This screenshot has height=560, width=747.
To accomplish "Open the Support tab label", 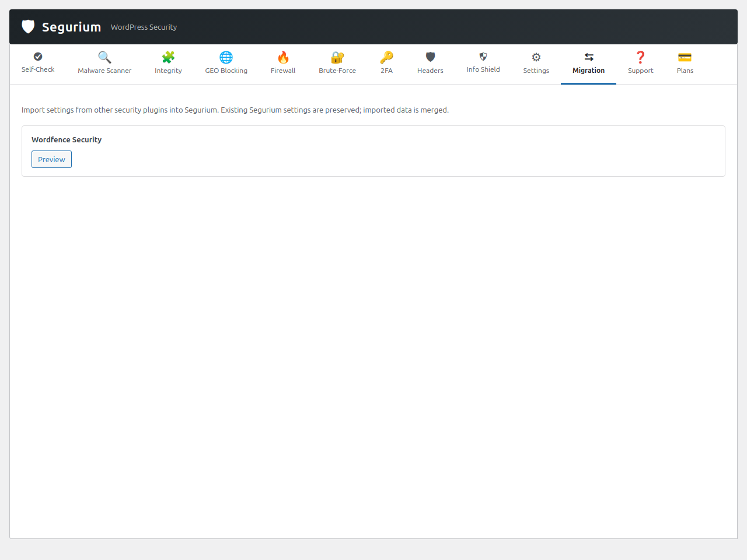I will pyautogui.click(x=640, y=71).
